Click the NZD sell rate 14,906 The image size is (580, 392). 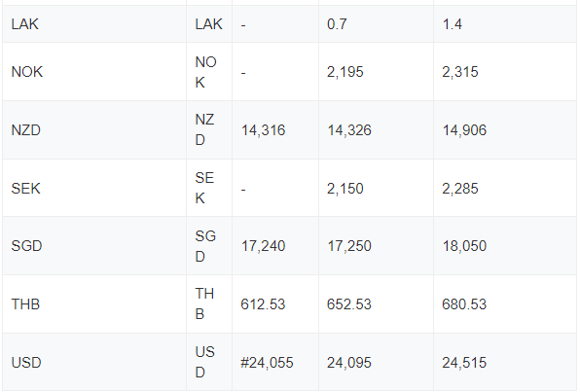coord(464,130)
